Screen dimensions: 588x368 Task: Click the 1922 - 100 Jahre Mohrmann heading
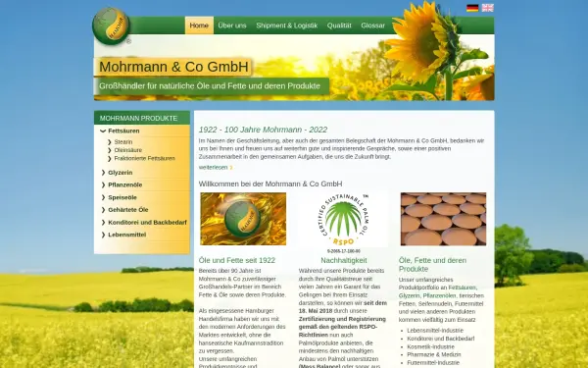(x=263, y=130)
